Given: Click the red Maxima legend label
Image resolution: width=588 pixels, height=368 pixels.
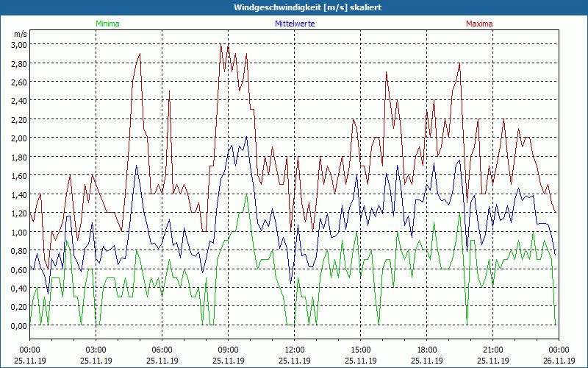Looking at the screenshot, I should [x=479, y=24].
